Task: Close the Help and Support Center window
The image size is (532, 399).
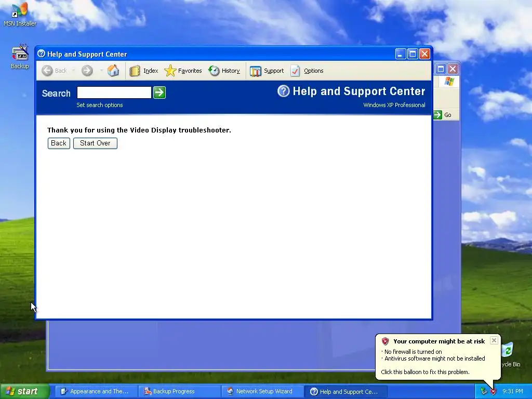Action: point(424,54)
